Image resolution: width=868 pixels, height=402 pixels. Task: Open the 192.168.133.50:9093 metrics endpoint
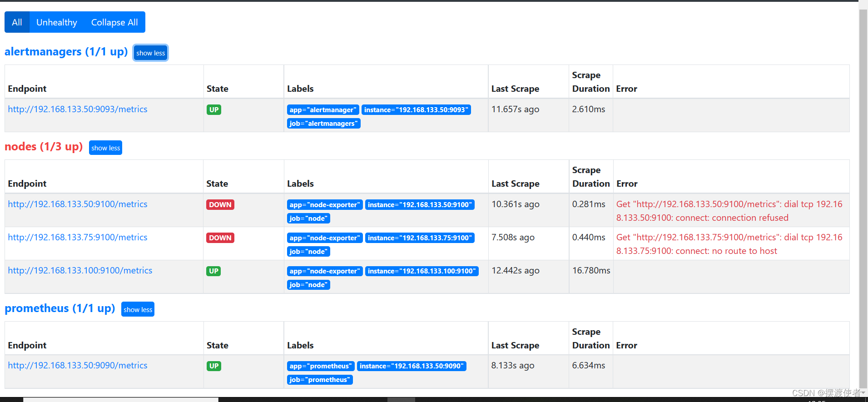click(78, 109)
